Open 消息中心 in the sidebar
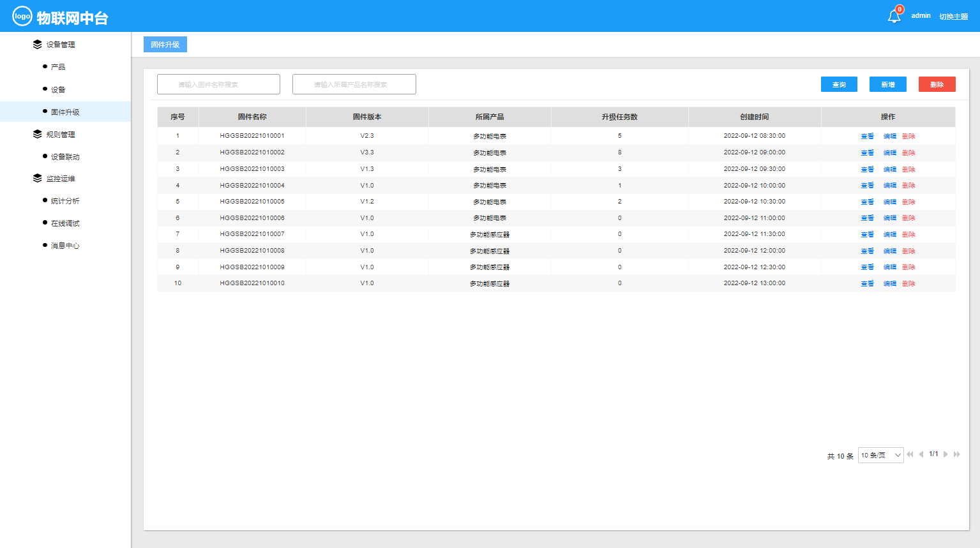This screenshot has width=980, height=548. pyautogui.click(x=65, y=246)
